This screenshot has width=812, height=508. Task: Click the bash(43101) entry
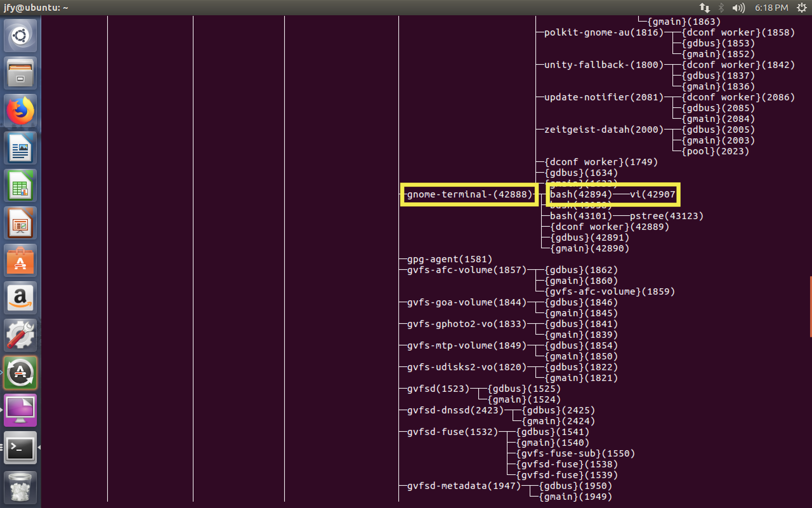click(581, 216)
